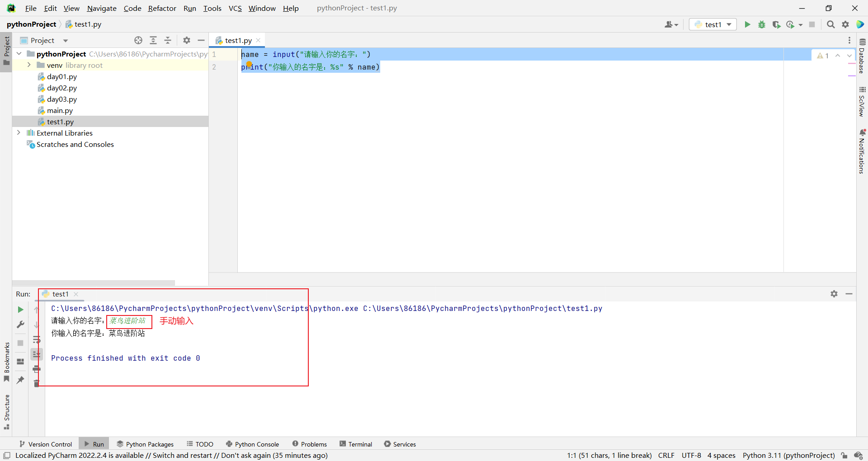Open Problems tool window

(x=309, y=444)
